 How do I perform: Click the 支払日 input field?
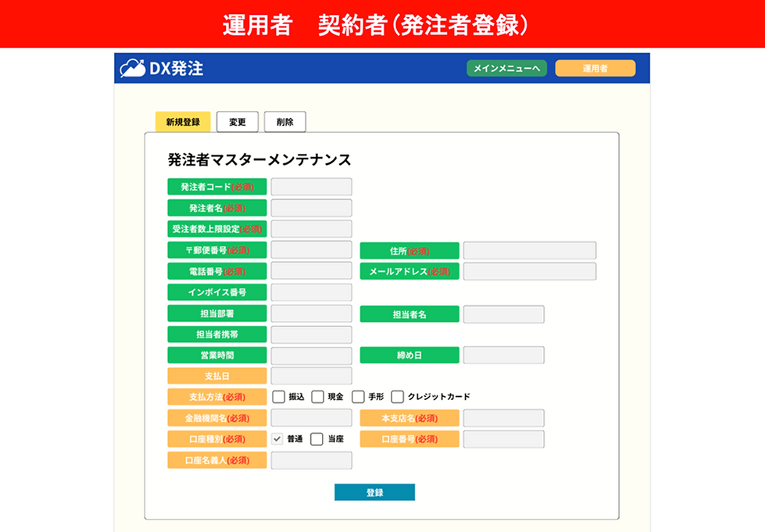click(x=311, y=376)
